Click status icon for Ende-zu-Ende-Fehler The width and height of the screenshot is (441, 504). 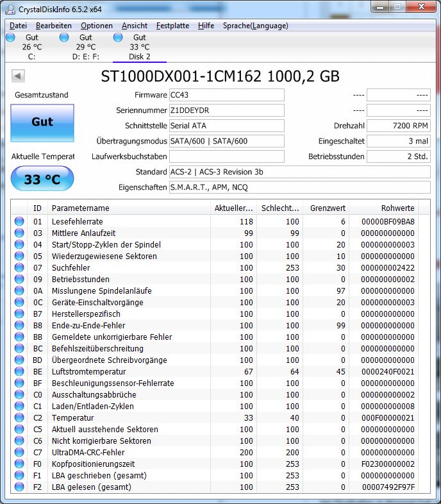tap(19, 325)
